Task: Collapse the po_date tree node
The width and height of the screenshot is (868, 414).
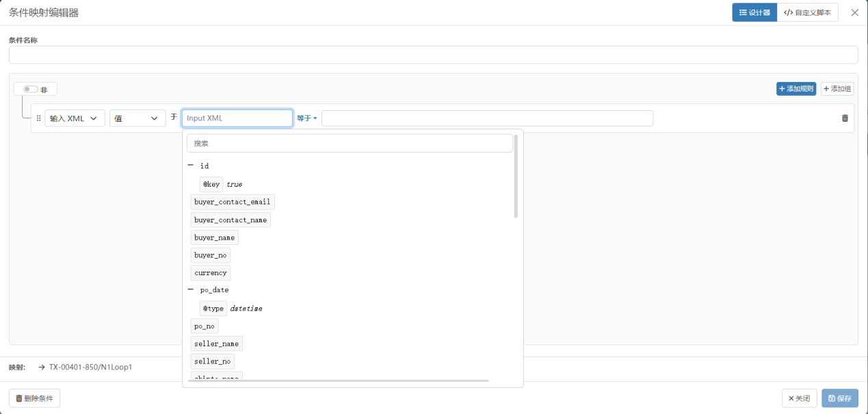Action: click(190, 290)
